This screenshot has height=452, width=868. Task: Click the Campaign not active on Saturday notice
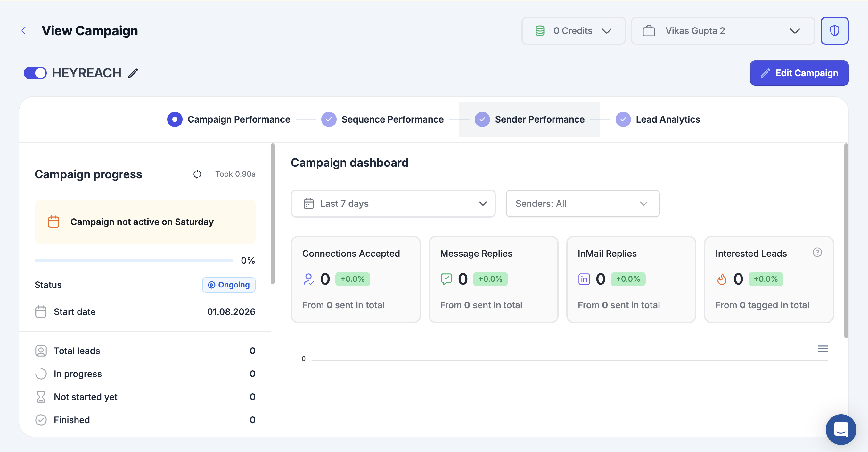coord(145,222)
